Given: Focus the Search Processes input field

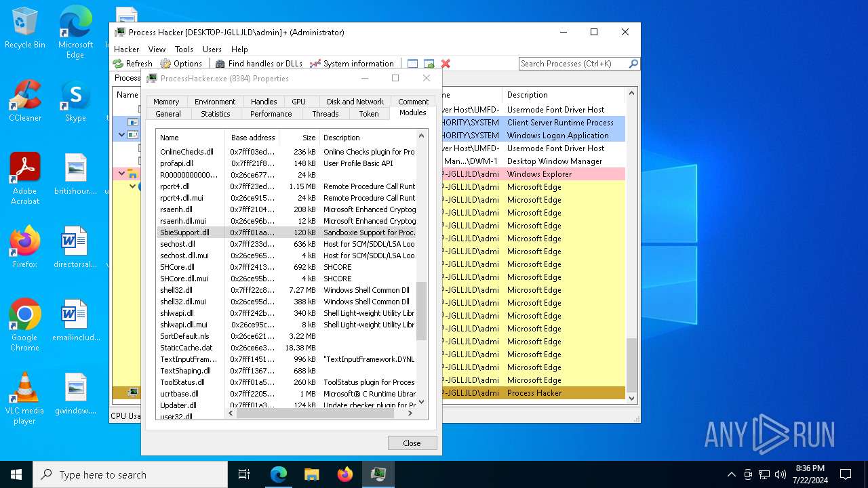Looking at the screenshot, I should (x=574, y=64).
